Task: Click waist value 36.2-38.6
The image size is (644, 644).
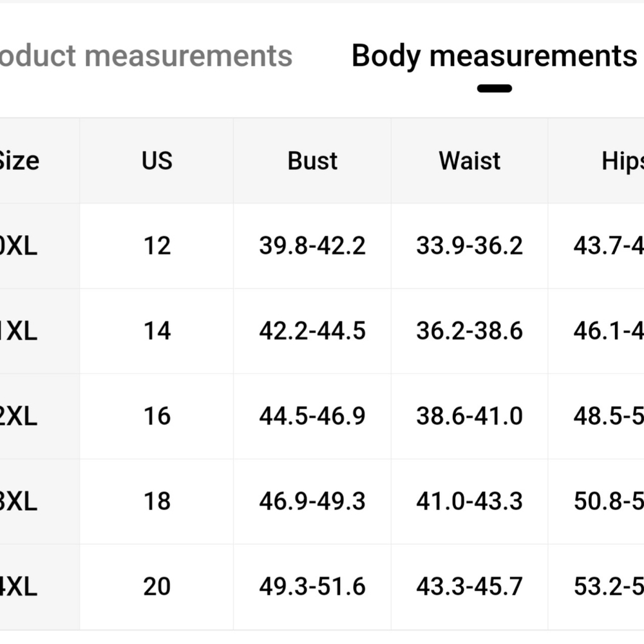Action: point(469,331)
